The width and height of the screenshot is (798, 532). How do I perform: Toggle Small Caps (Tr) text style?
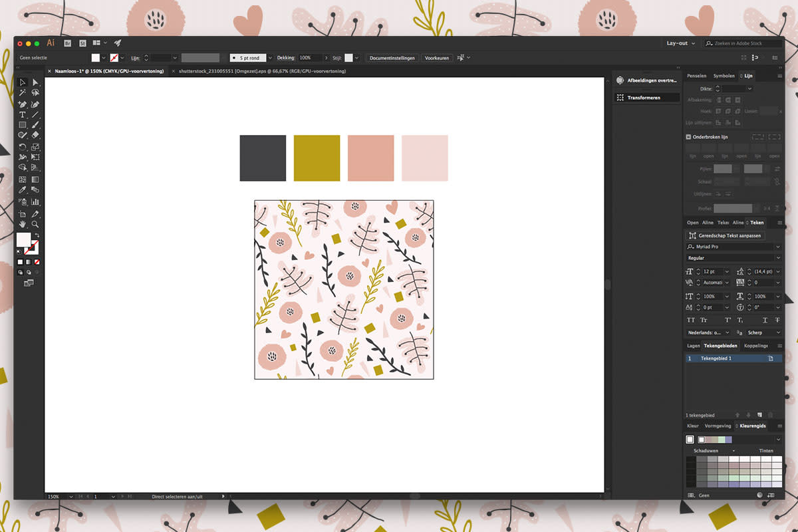pyautogui.click(x=704, y=320)
